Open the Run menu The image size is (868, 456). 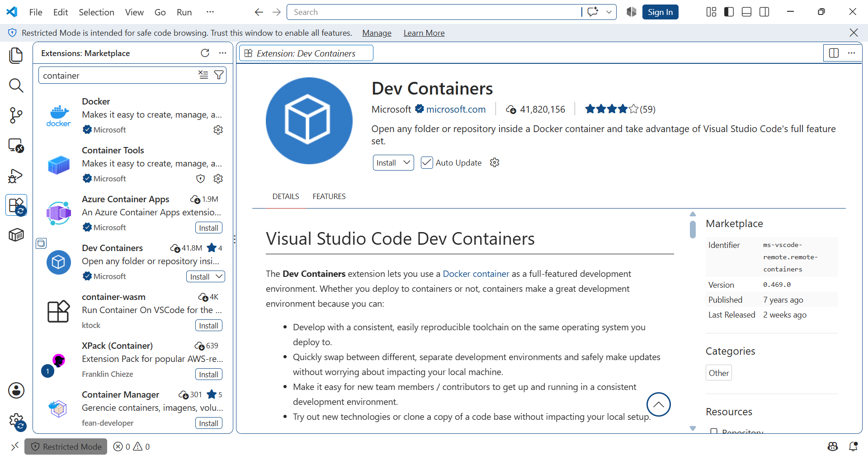pyautogui.click(x=184, y=12)
